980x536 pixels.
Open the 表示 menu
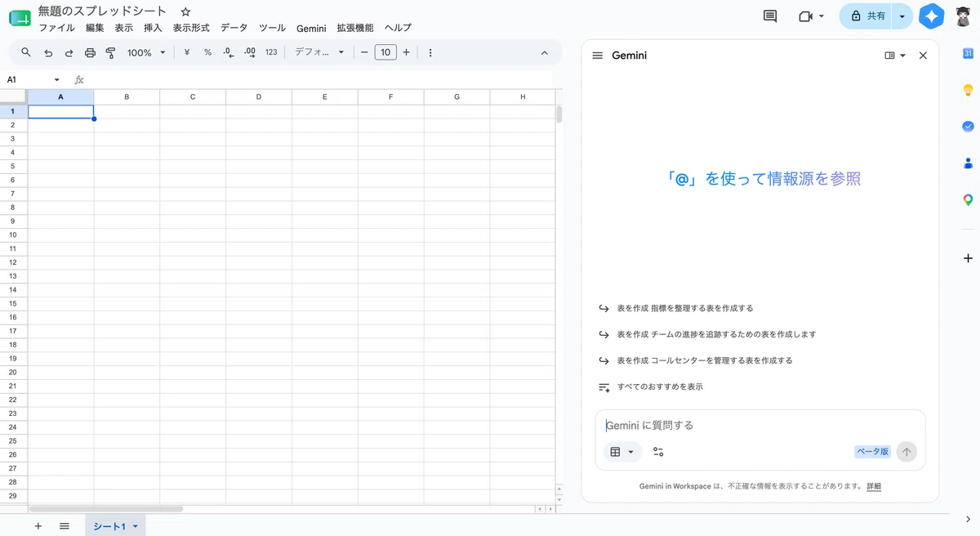(123, 28)
